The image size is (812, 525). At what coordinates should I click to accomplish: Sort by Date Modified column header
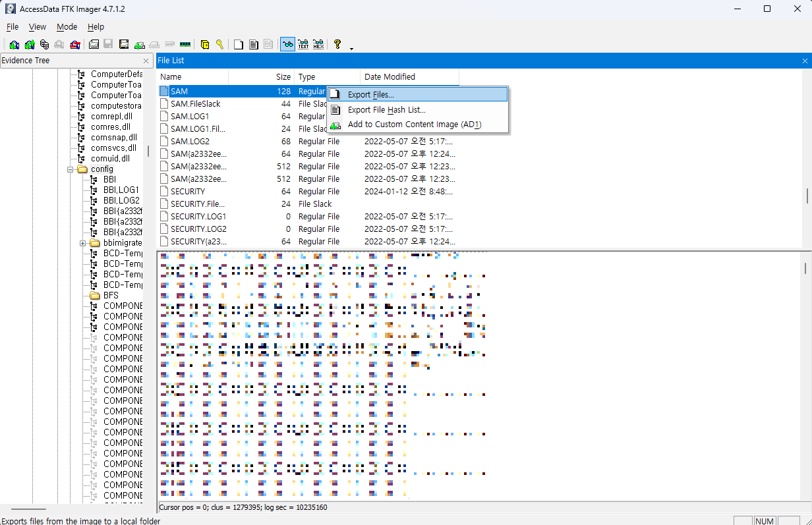[410, 77]
